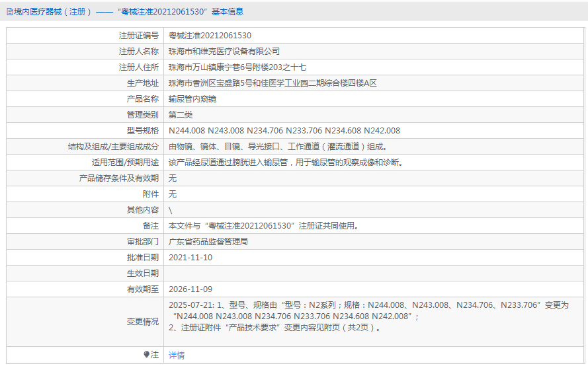Select product name 输尿管内窥镜
Image resolution: width=588 pixels, height=368 pixels.
point(192,99)
